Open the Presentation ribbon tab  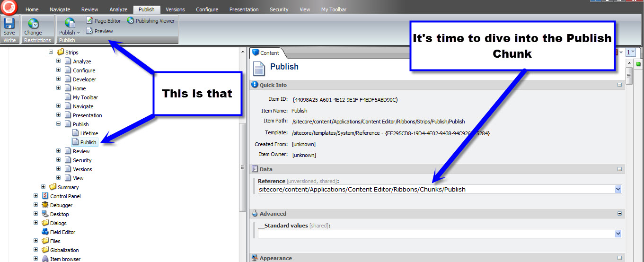coord(244,9)
